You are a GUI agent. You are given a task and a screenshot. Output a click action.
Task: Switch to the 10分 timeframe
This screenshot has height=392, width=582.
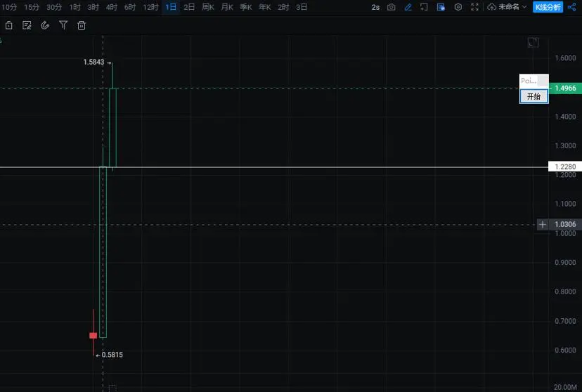[x=9, y=7]
